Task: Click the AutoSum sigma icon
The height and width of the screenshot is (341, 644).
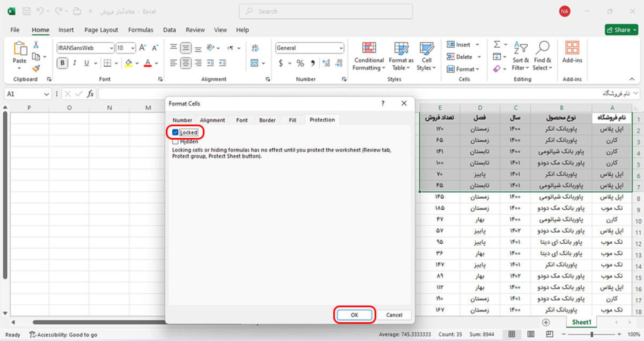Action: (497, 44)
